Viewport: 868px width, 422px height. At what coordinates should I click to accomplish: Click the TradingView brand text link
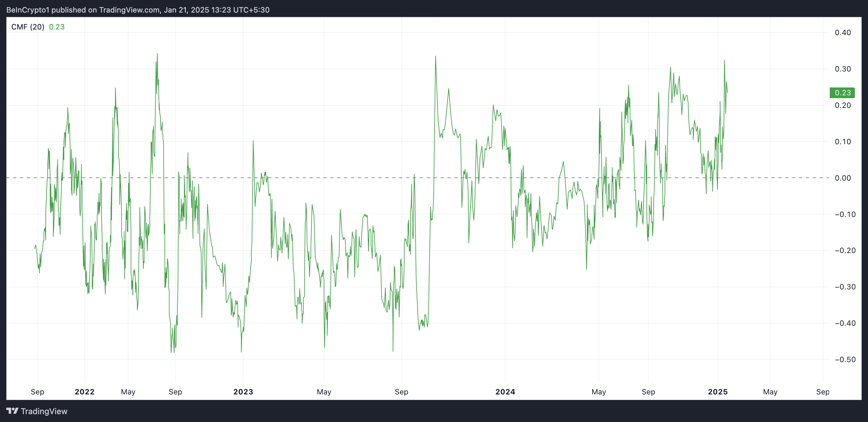pos(44,411)
